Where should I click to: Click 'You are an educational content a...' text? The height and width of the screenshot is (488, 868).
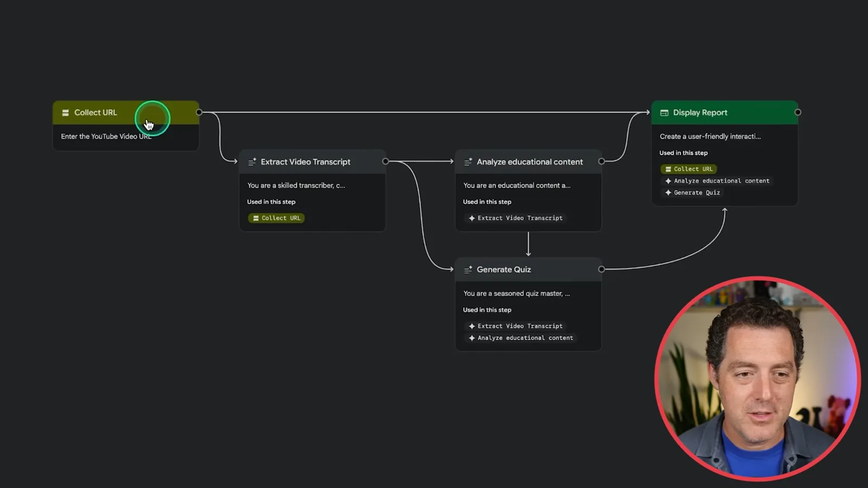click(x=517, y=185)
